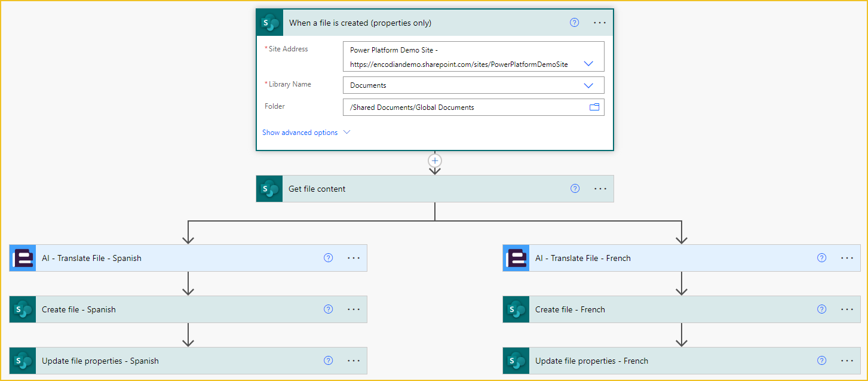Expand Update file properties - French action
Image resolution: width=868 pixels, height=381 pixels.
682,361
